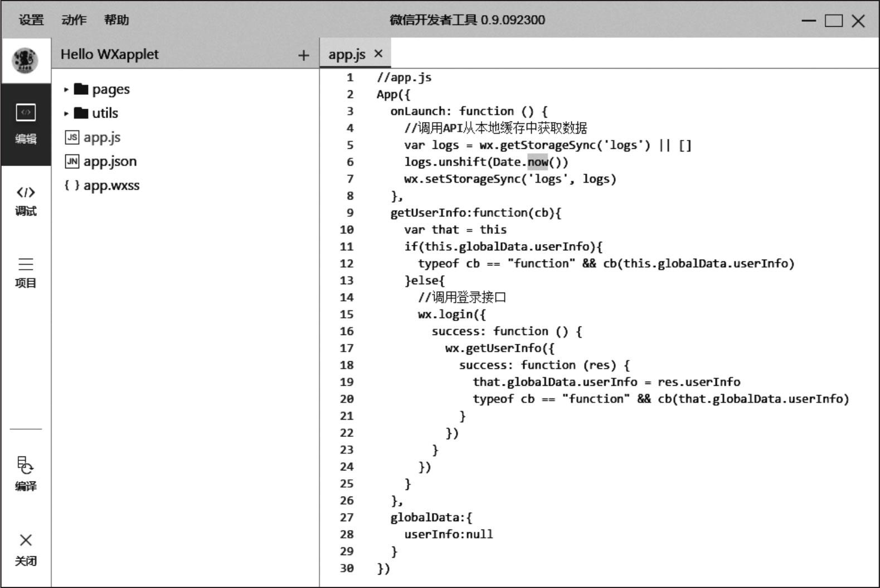
Task: Click the user avatar icon
Action: 25,60
